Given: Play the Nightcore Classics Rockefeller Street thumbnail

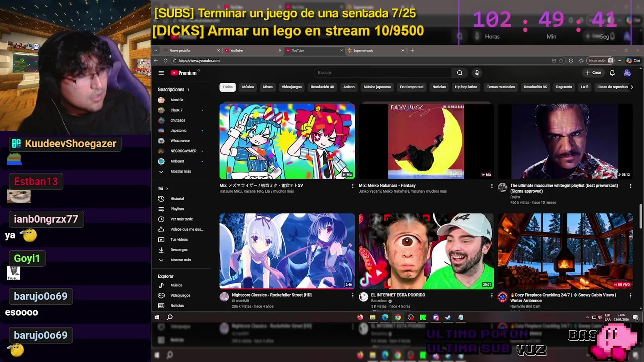Looking at the screenshot, I should tap(287, 251).
